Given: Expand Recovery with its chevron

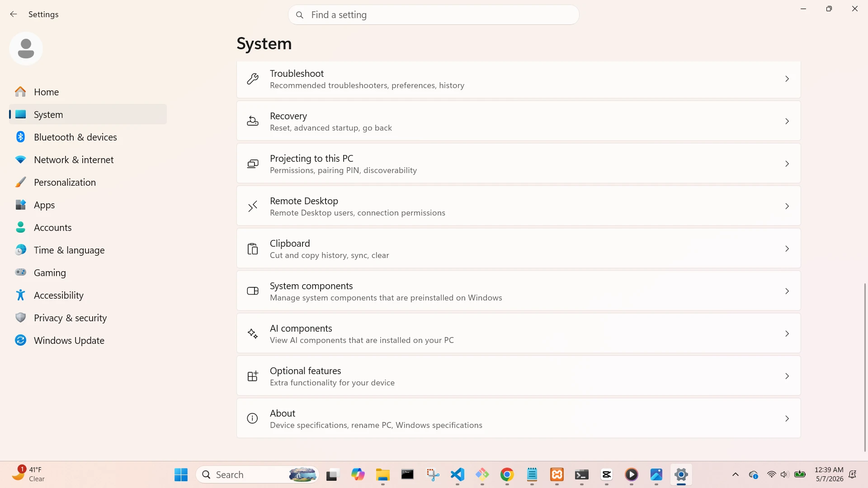Looking at the screenshot, I should click(787, 121).
